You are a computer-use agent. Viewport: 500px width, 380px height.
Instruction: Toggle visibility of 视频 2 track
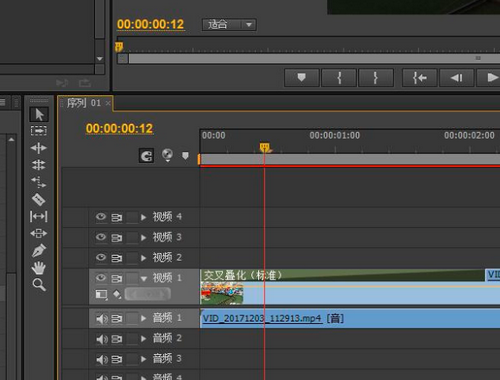point(101,258)
